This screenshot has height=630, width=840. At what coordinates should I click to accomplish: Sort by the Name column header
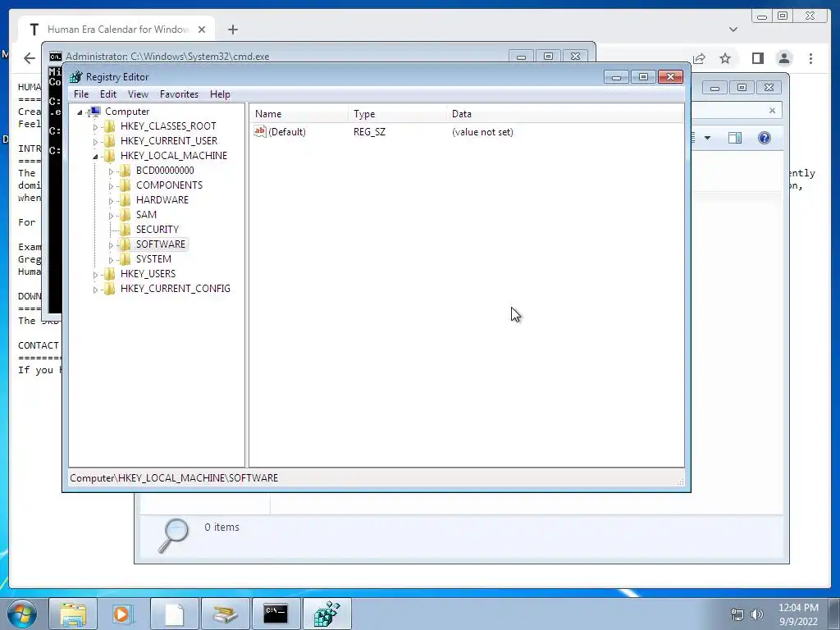[299, 113]
